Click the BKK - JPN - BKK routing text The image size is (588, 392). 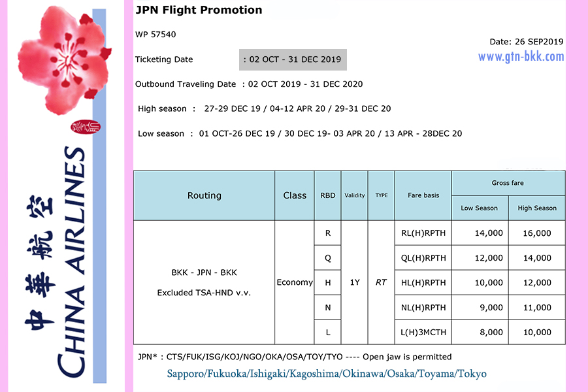(204, 273)
